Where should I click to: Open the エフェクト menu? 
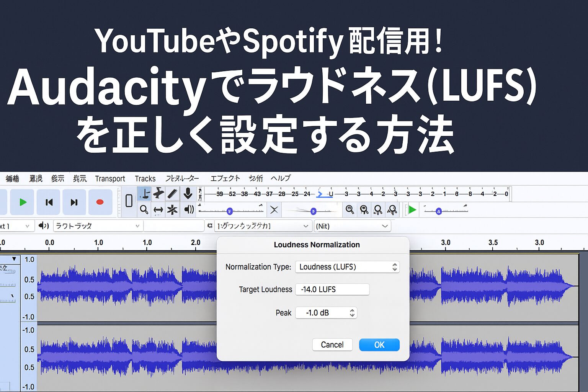(225, 178)
